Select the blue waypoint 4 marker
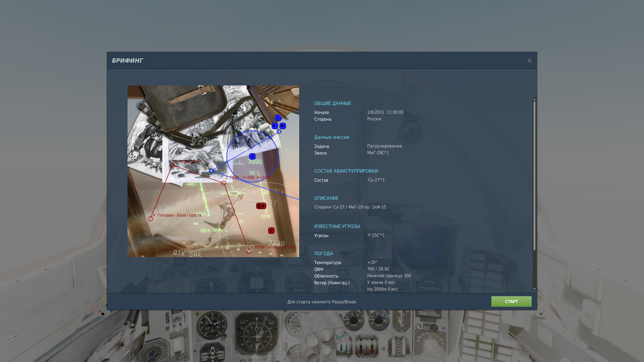Image resolution: width=644 pixels, height=362 pixels. [x=211, y=171]
